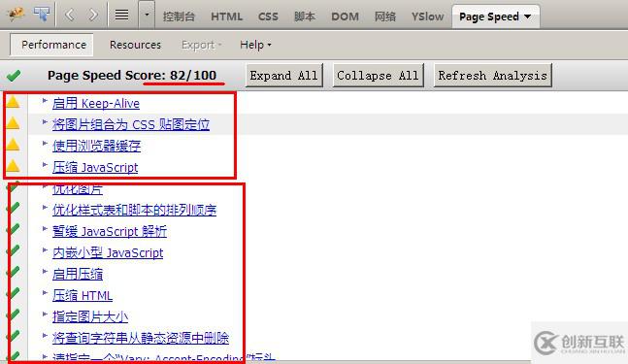Open the Help dropdown menu

pos(255,45)
